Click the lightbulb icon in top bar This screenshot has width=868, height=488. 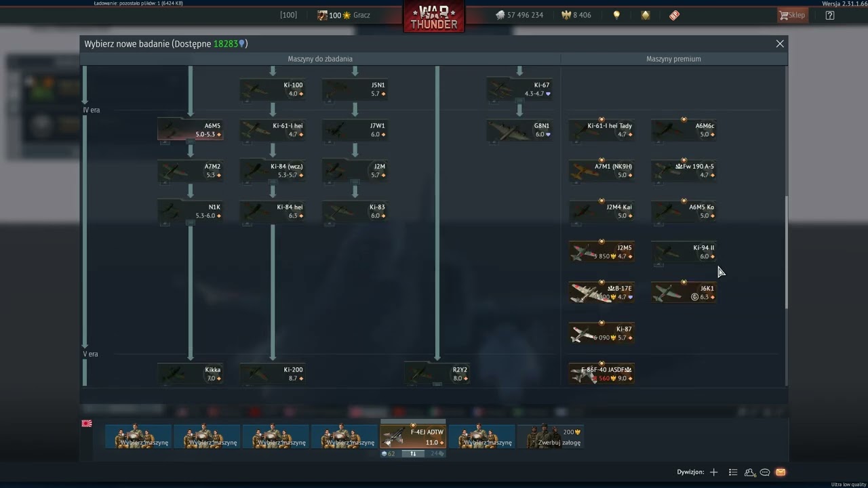[x=616, y=15]
